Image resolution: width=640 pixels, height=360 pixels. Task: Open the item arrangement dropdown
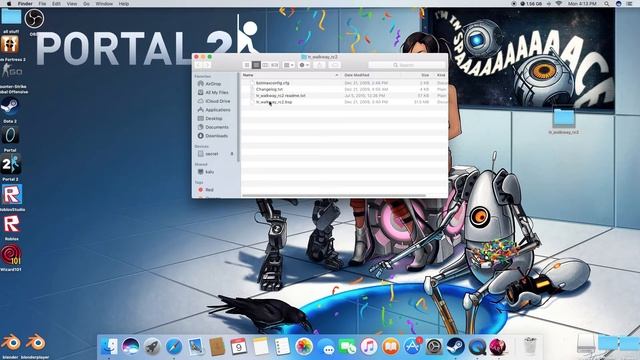pyautogui.click(x=289, y=65)
